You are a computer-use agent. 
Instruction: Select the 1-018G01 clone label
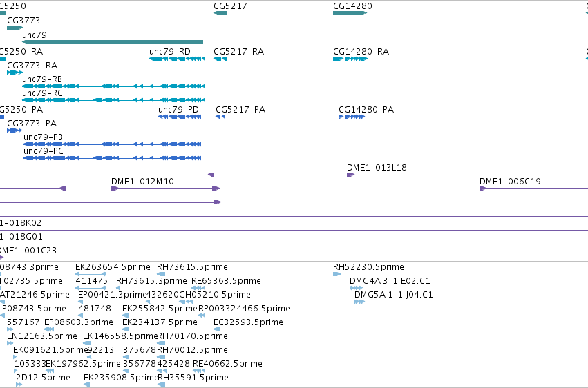21,237
